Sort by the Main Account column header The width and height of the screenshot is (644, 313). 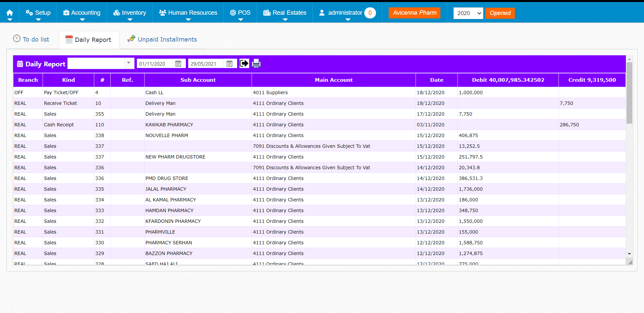click(x=333, y=80)
